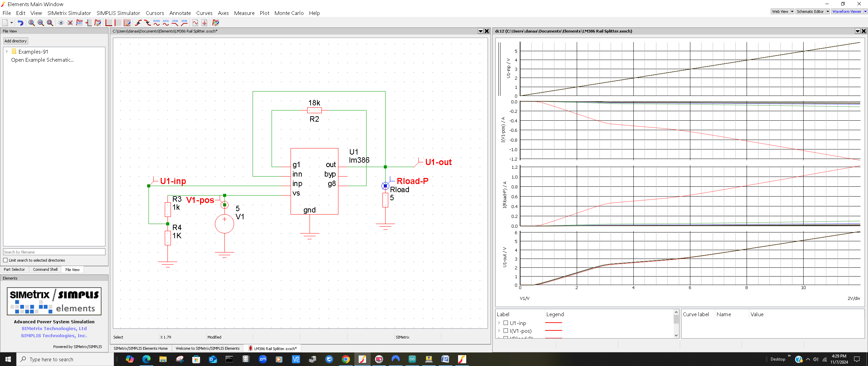Click the edit curve pencil icon
This screenshot has width=868, height=366.
pyautogui.click(x=98, y=23)
